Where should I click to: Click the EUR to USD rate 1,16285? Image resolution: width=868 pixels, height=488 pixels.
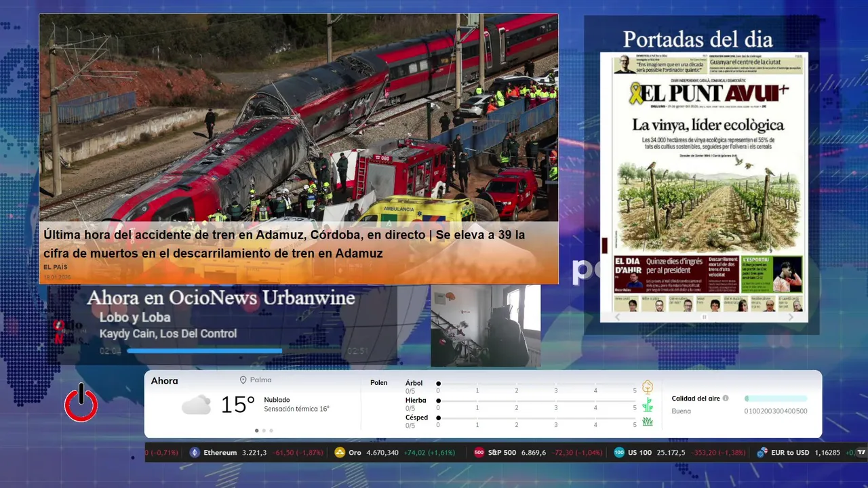point(827,453)
